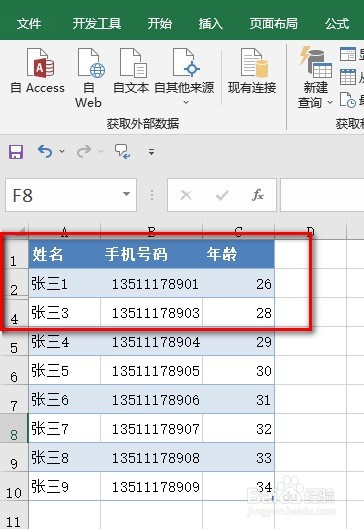Click cell containing 13511178901

151,283
